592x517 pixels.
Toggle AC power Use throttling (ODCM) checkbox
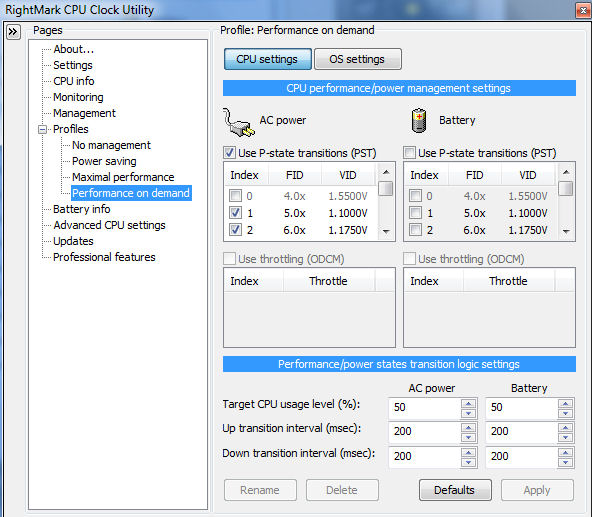coord(229,259)
